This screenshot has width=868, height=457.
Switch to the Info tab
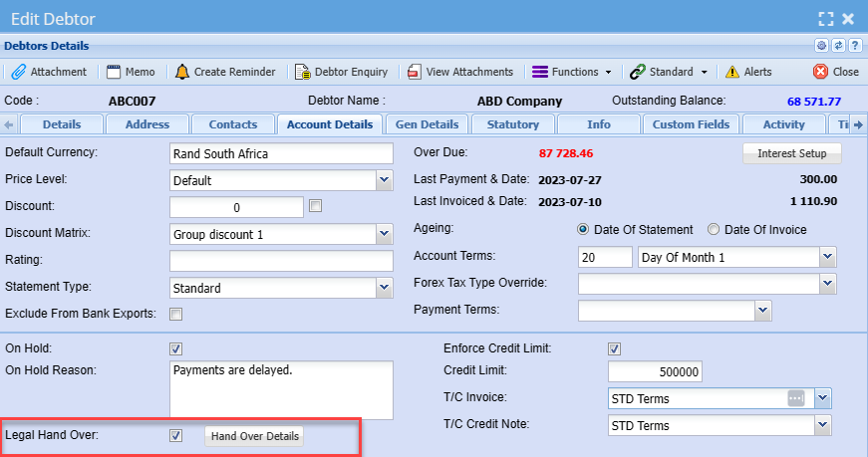599,124
